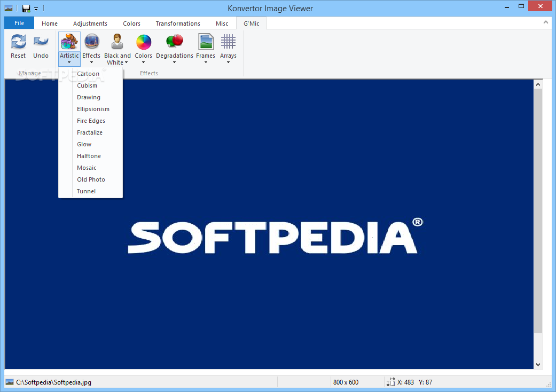This screenshot has height=392, width=556.
Task: Apply Mosaic effect
Action: coord(90,168)
